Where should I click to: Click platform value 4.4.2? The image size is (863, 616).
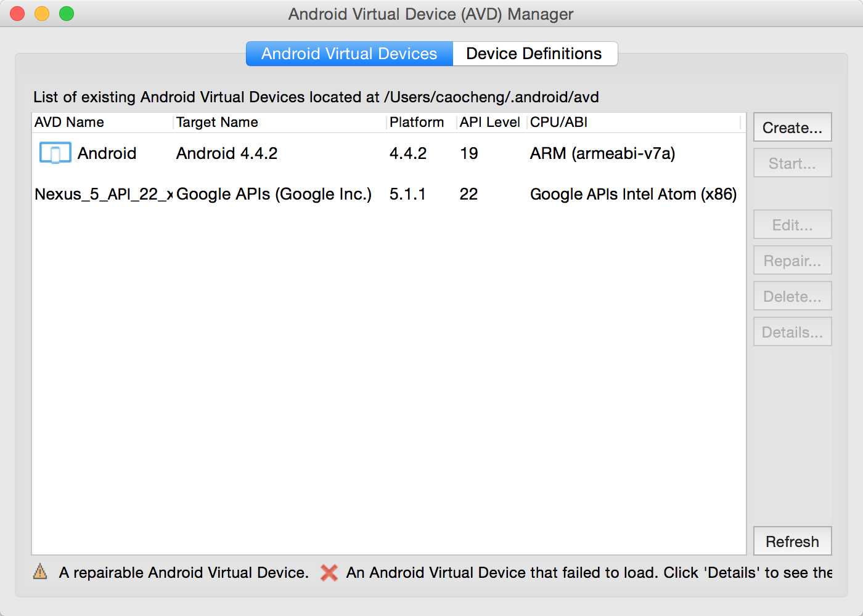pyautogui.click(x=408, y=153)
